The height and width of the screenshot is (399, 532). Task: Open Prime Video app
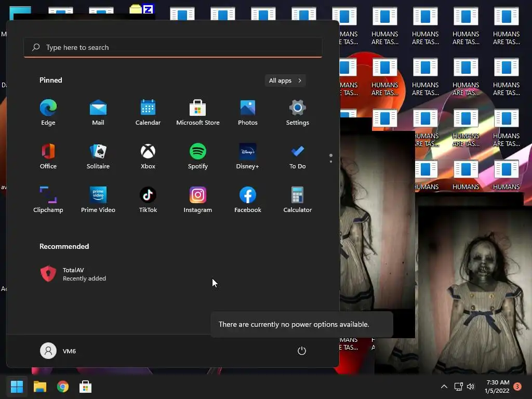click(x=98, y=200)
